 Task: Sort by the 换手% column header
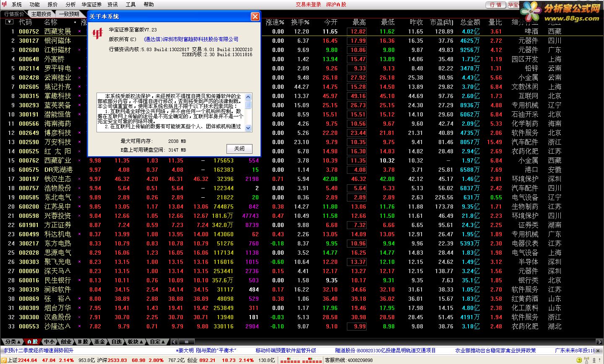pos(300,22)
